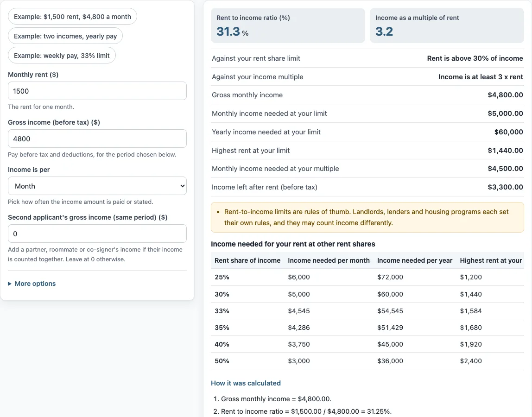Click the $1,200 highest rent cell
This screenshot has width=532, height=417.
pyautogui.click(x=471, y=277)
